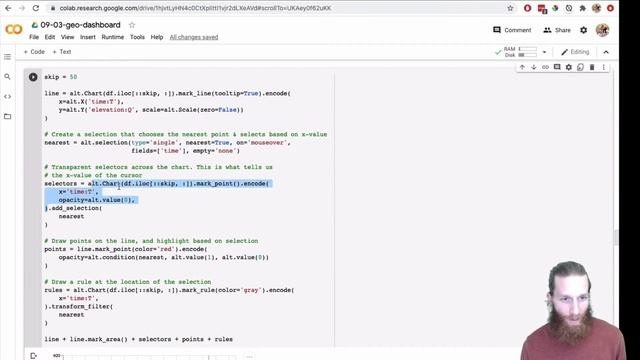Reload the Colab page

tap(36, 8)
